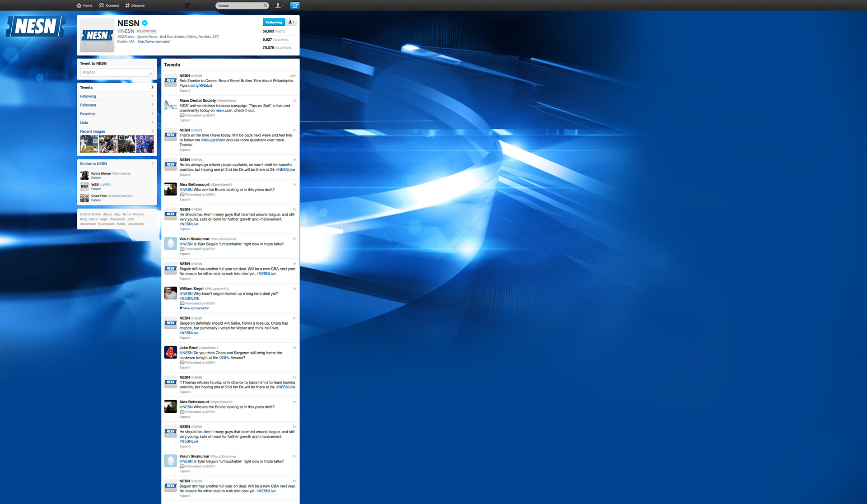Open Connect in the top navigation

point(109,5)
